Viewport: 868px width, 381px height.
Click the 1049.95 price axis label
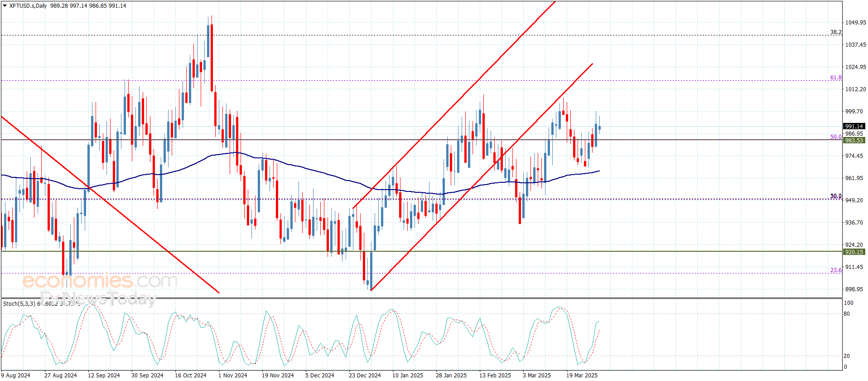coord(855,23)
